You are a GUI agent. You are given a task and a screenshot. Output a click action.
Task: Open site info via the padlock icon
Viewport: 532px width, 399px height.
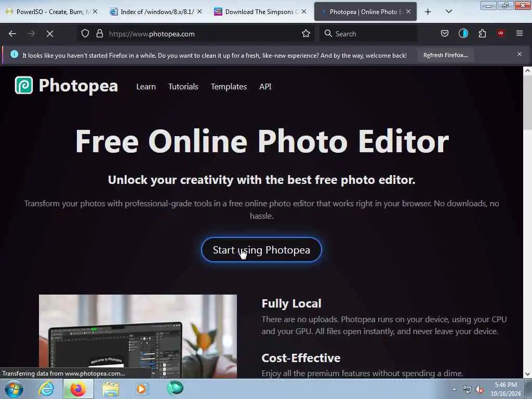click(x=100, y=34)
